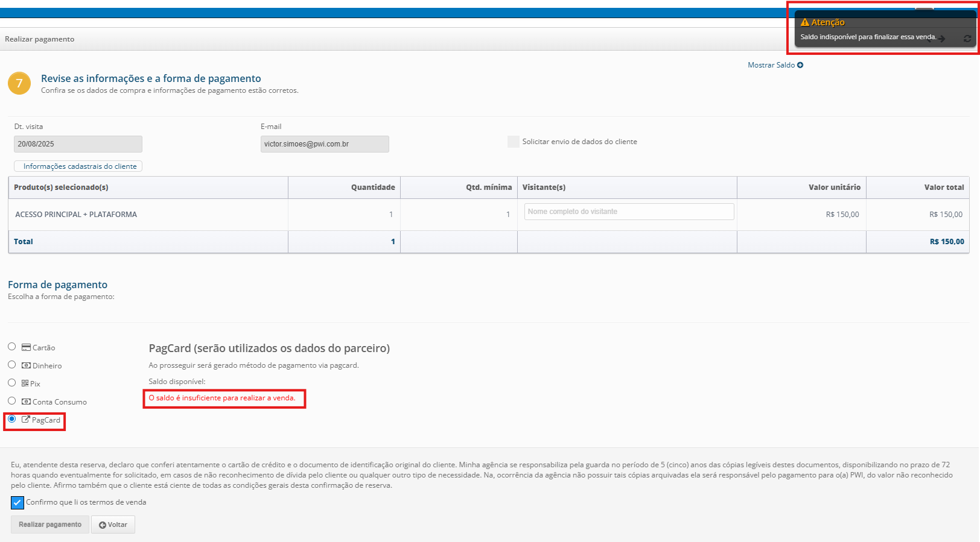Choose the Pix radio button
The height and width of the screenshot is (542, 980).
[12, 383]
